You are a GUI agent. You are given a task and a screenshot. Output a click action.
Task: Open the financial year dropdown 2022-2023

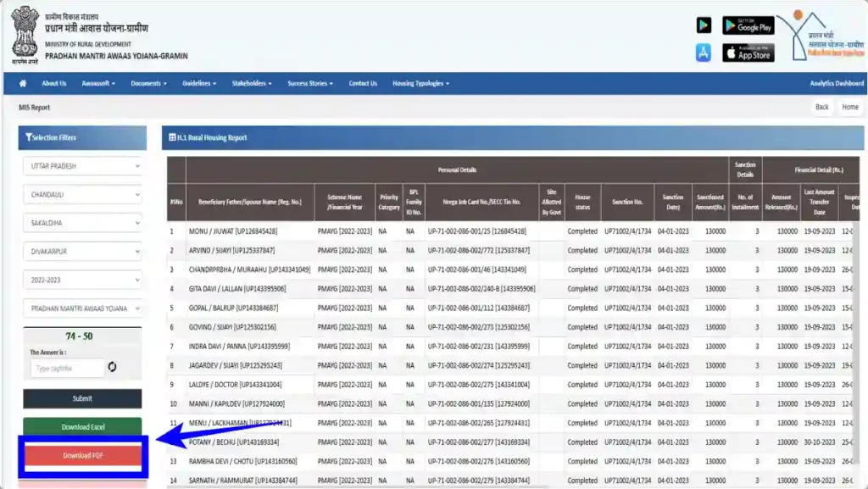[82, 280]
